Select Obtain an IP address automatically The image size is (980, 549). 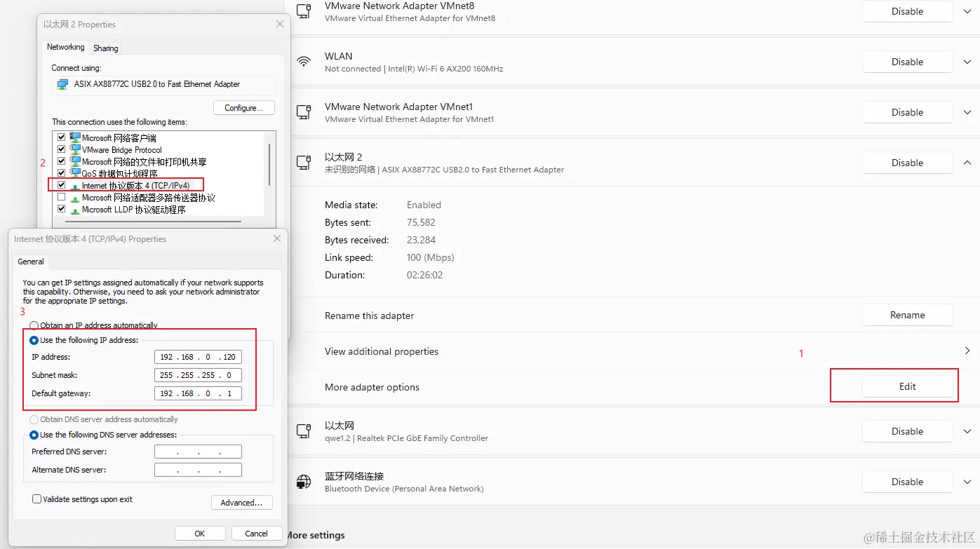pos(34,326)
